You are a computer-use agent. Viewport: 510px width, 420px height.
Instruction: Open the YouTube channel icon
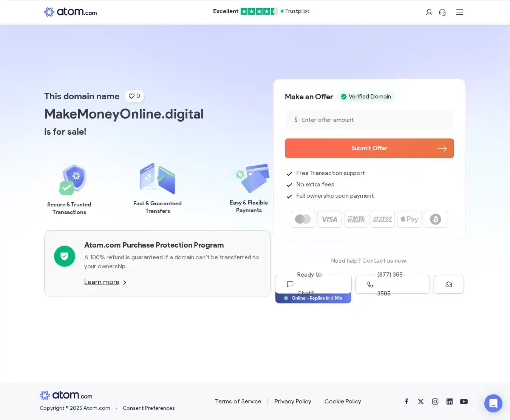(464, 402)
